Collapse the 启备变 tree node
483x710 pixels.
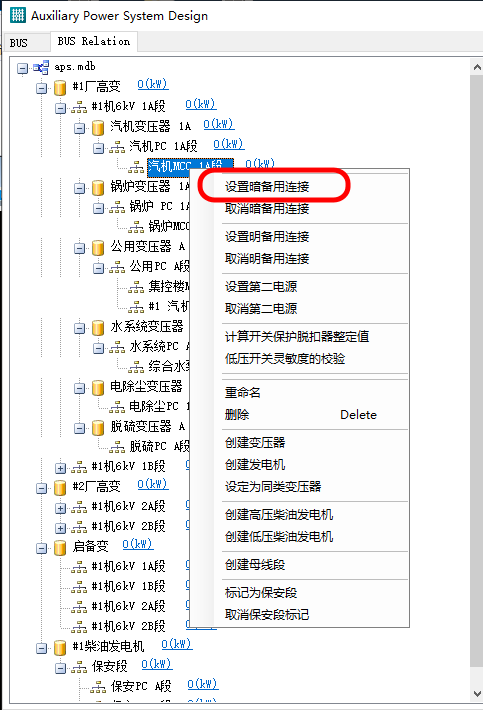click(41, 548)
